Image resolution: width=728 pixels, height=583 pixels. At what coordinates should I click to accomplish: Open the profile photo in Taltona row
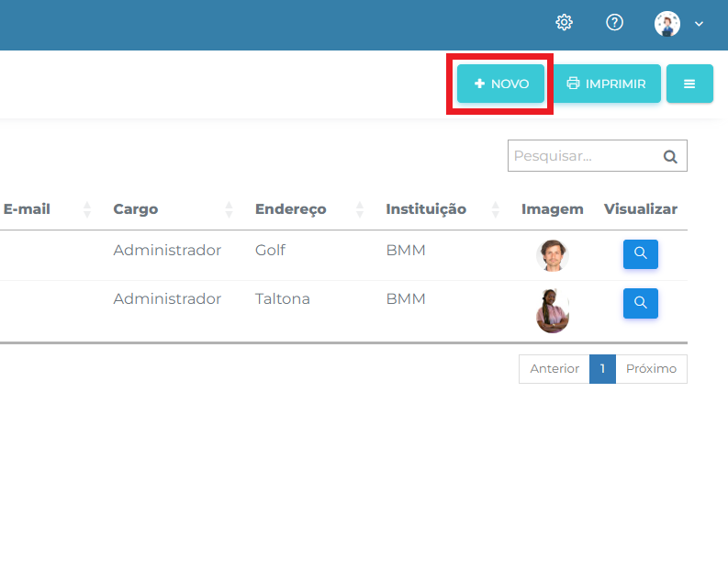point(553,311)
